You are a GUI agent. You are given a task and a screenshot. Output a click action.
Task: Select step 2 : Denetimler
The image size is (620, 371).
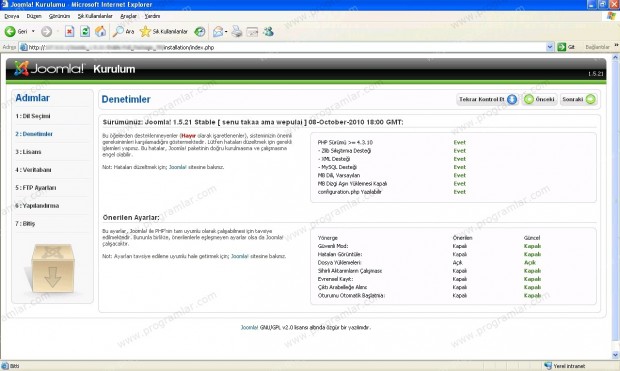tap(34, 134)
